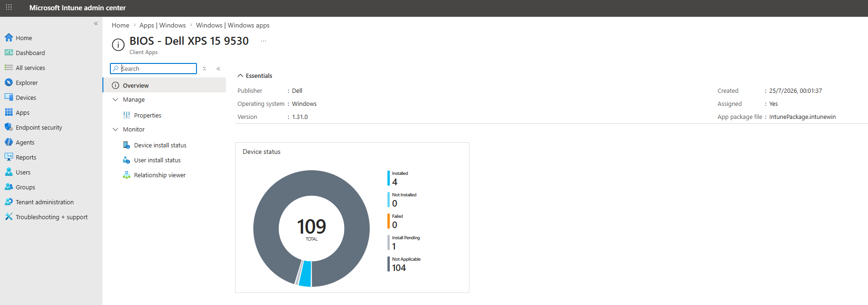Click the Failed orange legend swatch
The width and height of the screenshot is (868, 305).
click(x=389, y=221)
